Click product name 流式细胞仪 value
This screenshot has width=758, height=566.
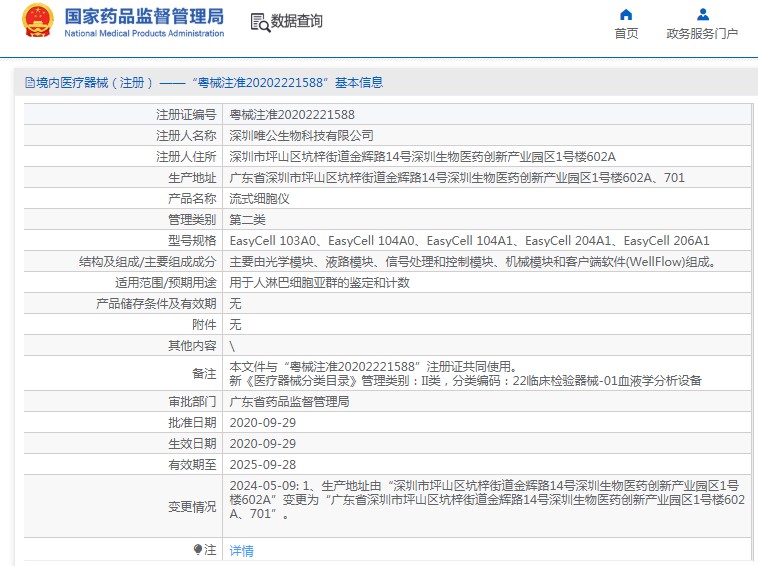click(259, 198)
